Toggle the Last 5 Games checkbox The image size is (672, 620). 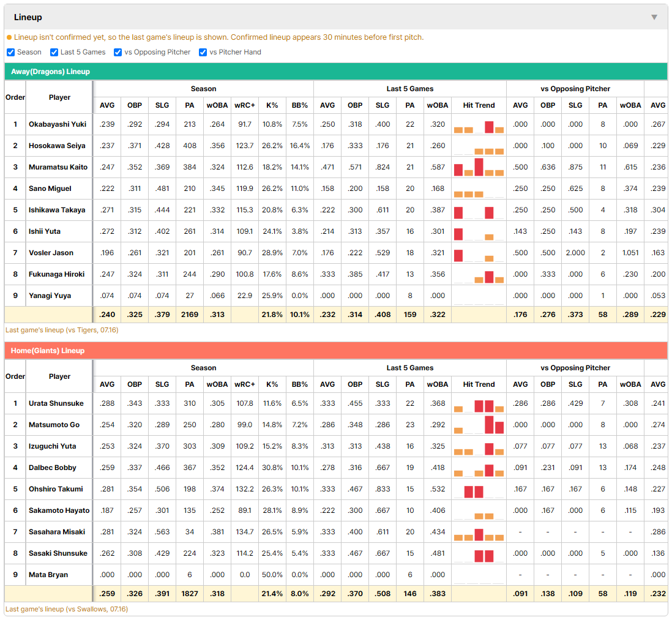54,52
